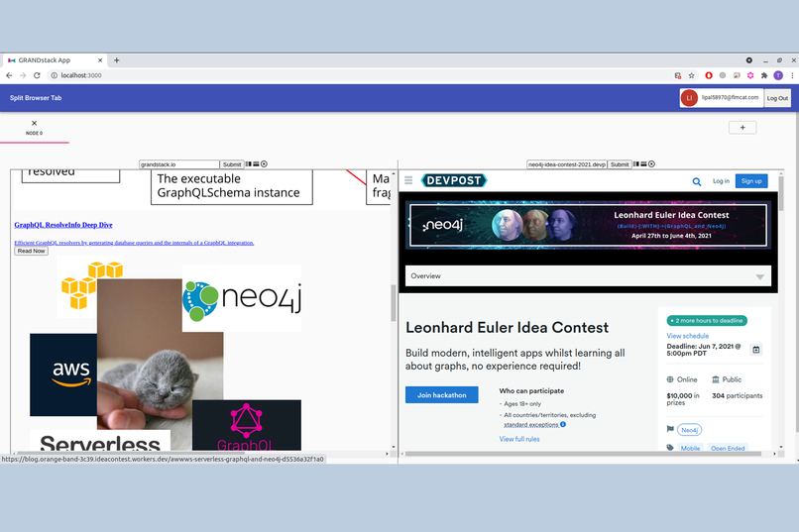Submit the grandstack.io URL
The width and height of the screenshot is (799, 532).
click(232, 164)
